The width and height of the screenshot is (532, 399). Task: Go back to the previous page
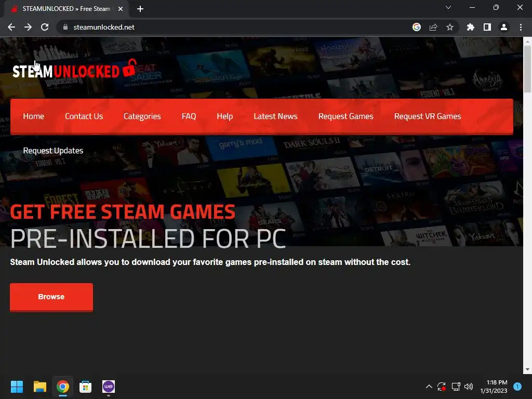(11, 27)
